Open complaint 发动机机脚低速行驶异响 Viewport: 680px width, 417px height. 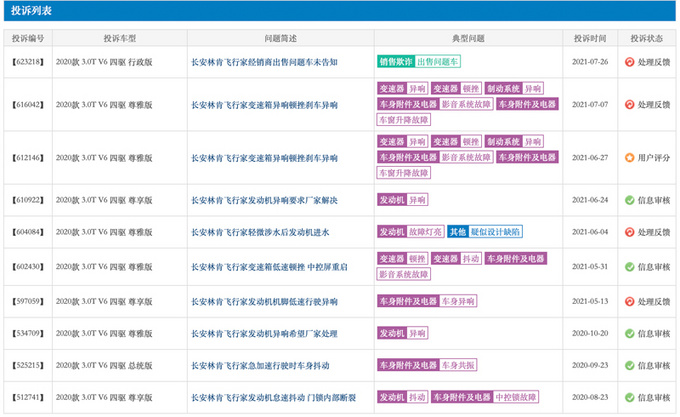pyautogui.click(x=264, y=302)
